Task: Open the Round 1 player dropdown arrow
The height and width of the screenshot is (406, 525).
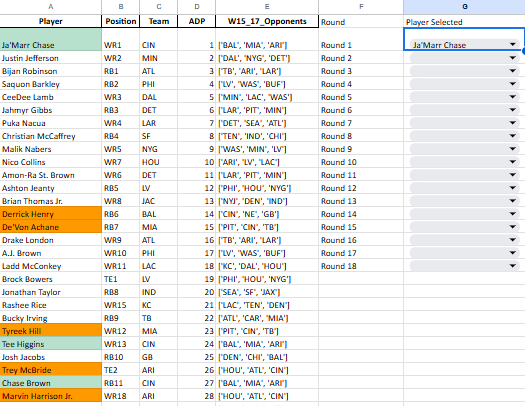Action: click(512, 45)
